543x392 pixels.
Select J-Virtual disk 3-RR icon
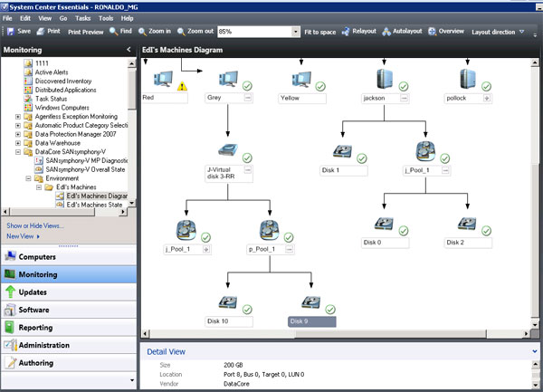pos(228,150)
